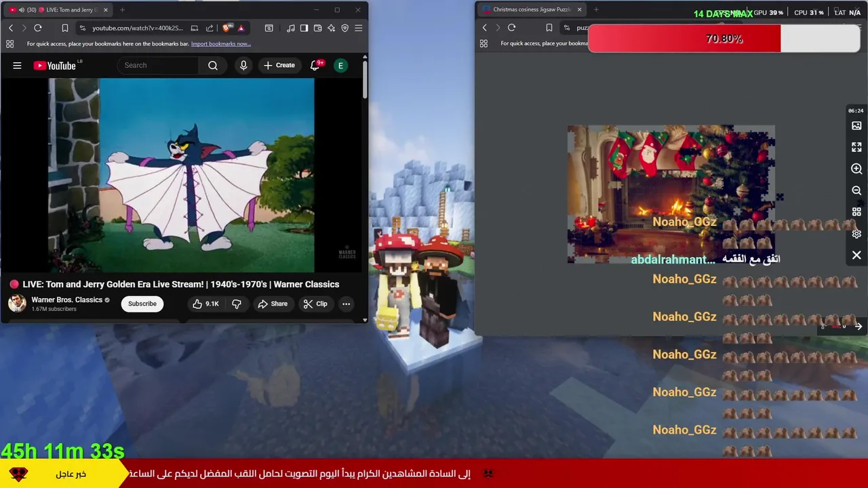Go to the YouTube home logo

[55, 65]
